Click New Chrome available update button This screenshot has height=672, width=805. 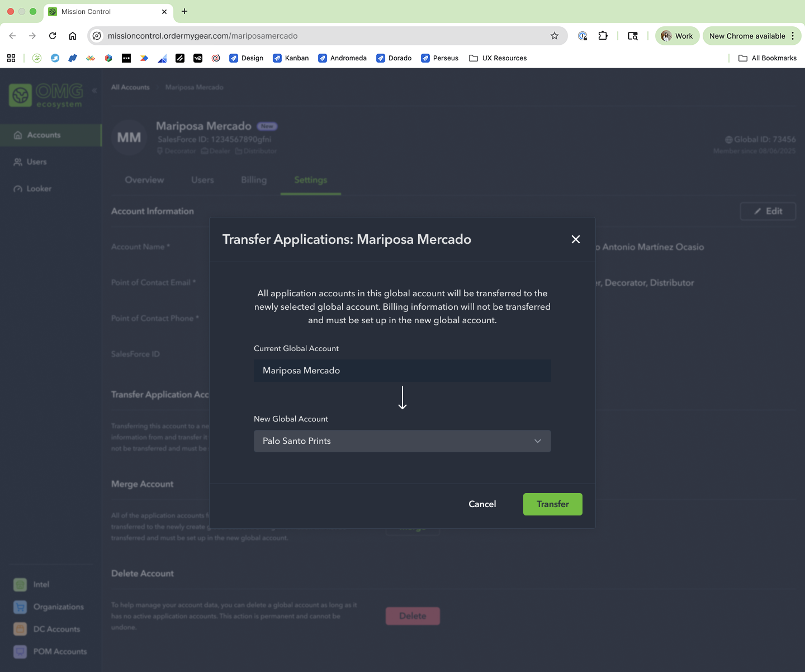click(747, 36)
